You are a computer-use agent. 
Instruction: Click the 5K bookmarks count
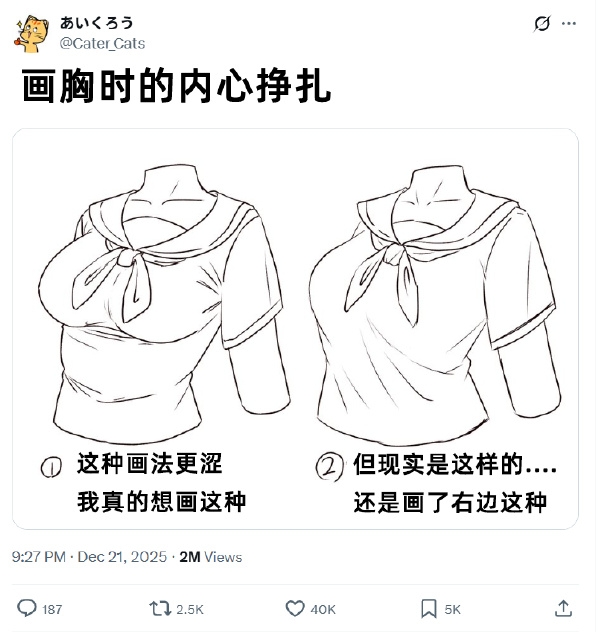click(453, 609)
